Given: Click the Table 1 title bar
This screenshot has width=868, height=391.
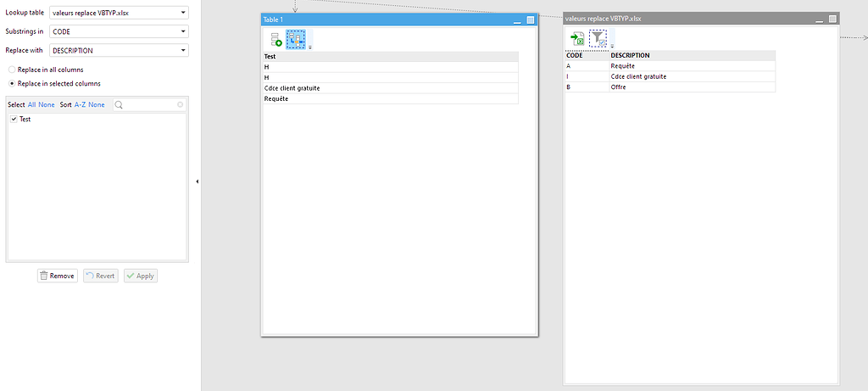Looking at the screenshot, I should coord(399,20).
